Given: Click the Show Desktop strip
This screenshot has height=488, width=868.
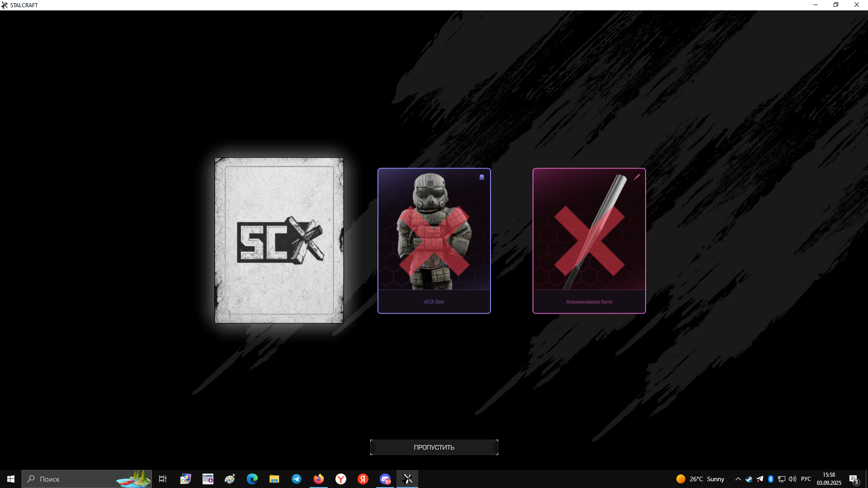Looking at the screenshot, I should tap(866, 479).
